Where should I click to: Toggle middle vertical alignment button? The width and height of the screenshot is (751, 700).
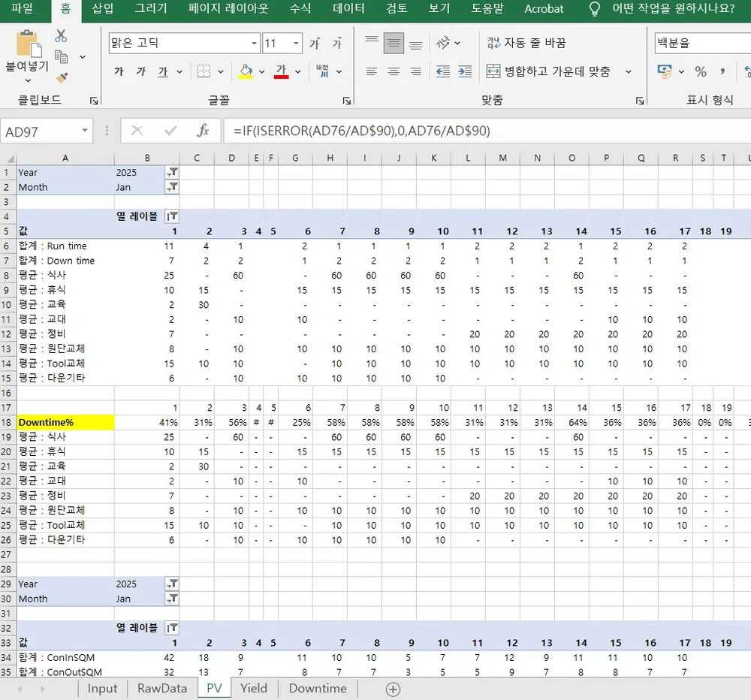(394, 44)
